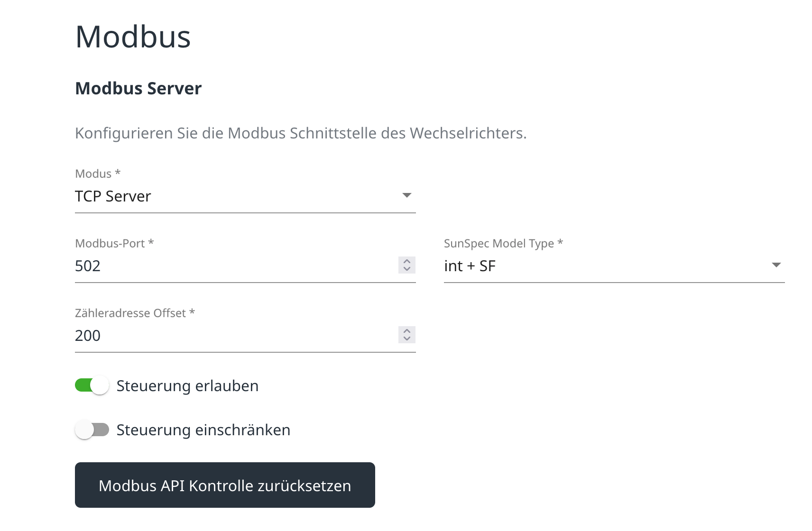
Task: Disable the Steuerung erlauben switch
Action: pyautogui.click(x=92, y=385)
